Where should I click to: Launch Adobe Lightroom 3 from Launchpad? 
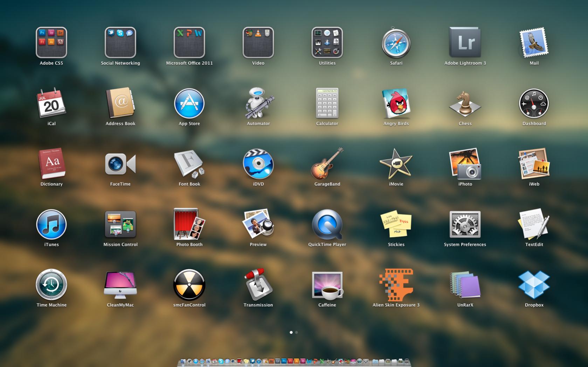pyautogui.click(x=465, y=42)
